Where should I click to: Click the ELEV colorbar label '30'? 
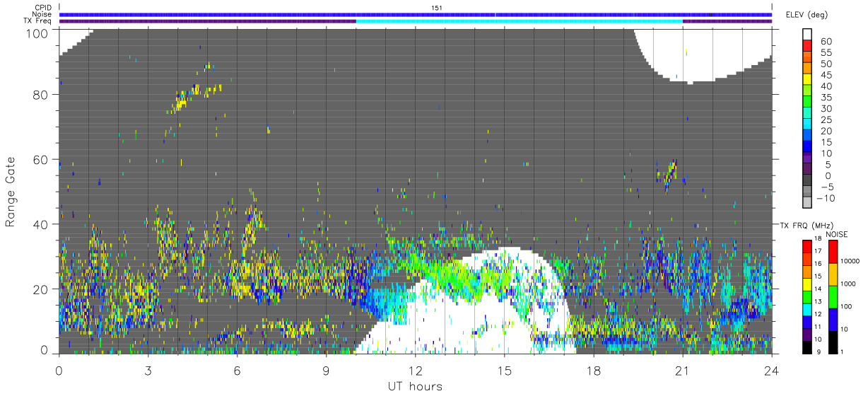click(826, 108)
